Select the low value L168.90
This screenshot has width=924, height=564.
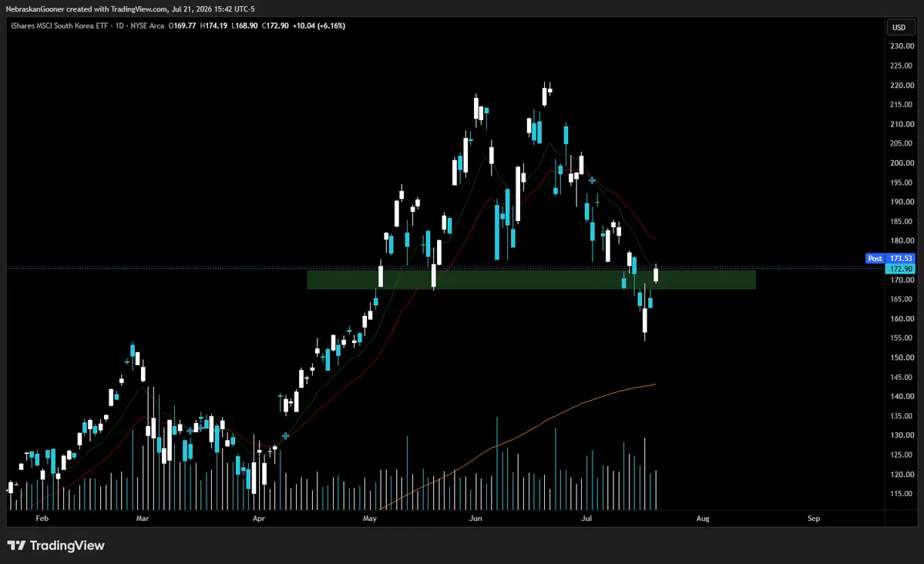(x=244, y=26)
